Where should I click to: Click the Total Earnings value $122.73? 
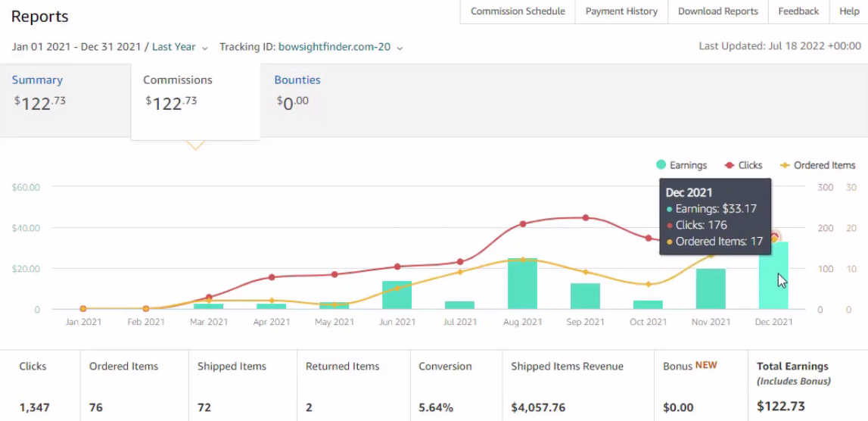pos(780,406)
